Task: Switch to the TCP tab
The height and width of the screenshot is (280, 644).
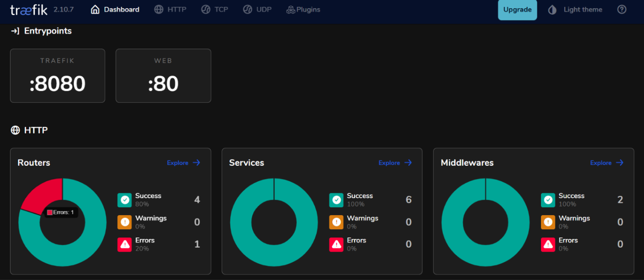Action: point(214,10)
